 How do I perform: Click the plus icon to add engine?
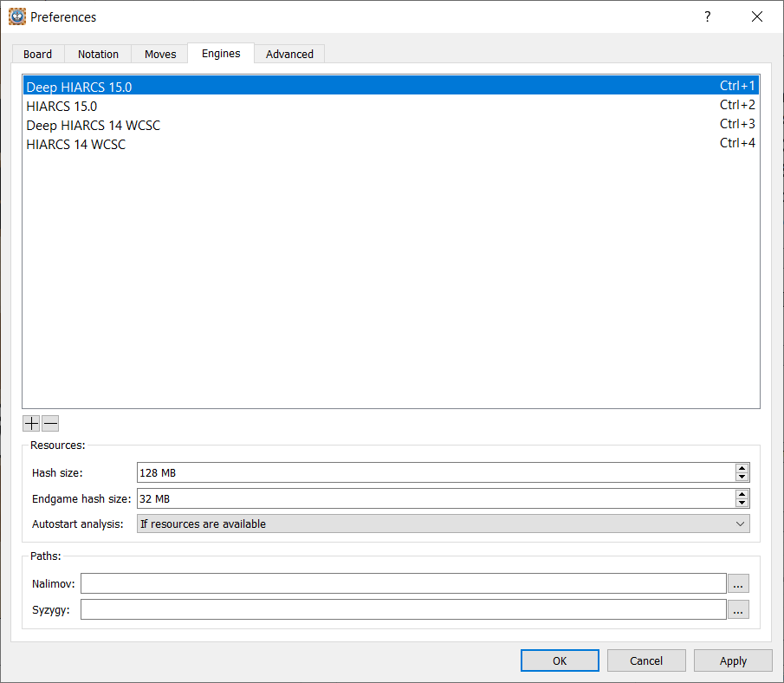pos(31,424)
